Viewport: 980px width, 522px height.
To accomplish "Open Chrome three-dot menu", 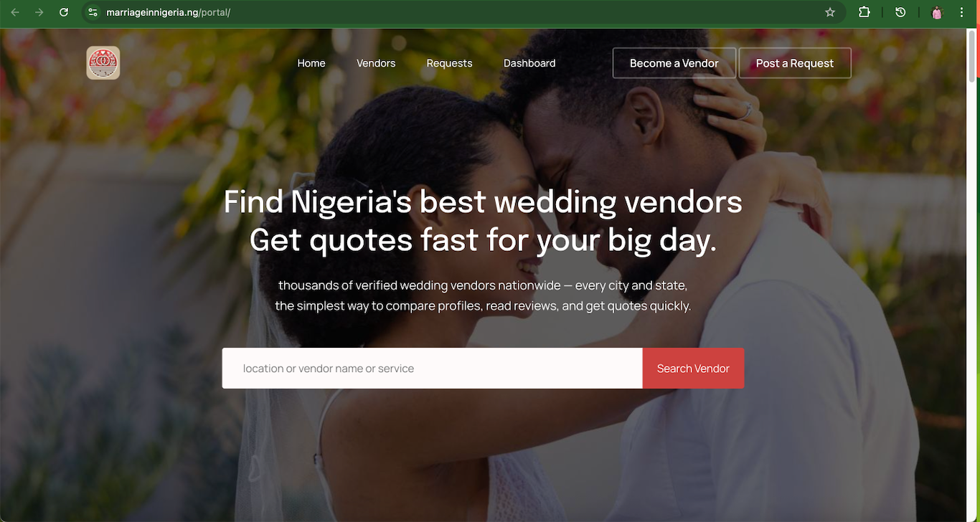I will pos(961,12).
